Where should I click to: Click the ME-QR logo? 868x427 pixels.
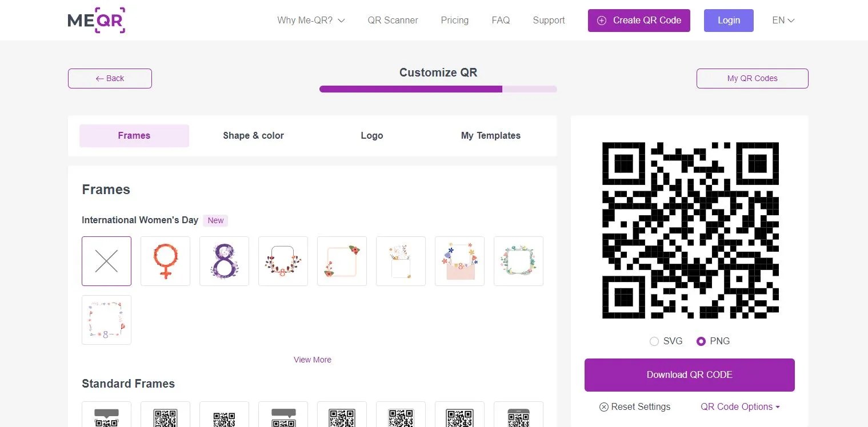96,20
